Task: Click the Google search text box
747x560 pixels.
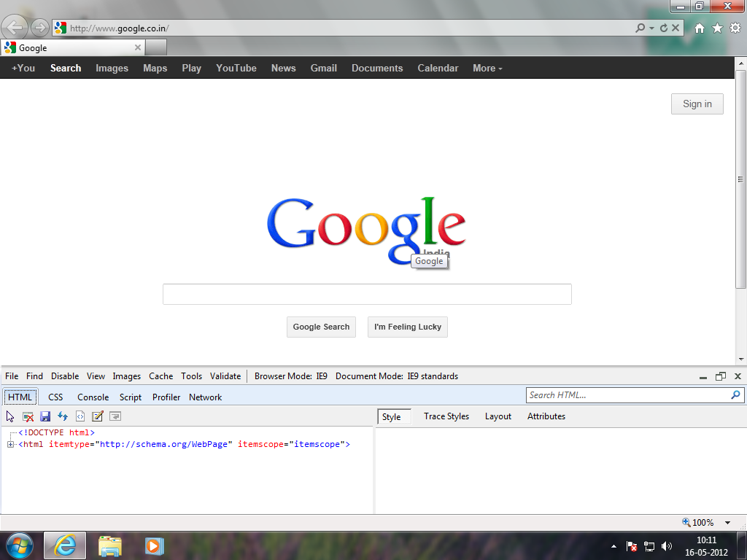Action: point(367,294)
